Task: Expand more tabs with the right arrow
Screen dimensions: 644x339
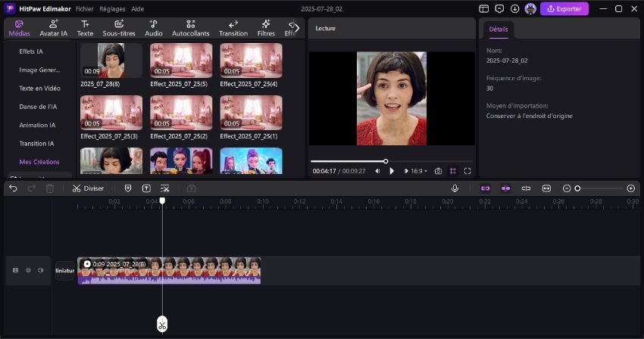Action: 296,28
